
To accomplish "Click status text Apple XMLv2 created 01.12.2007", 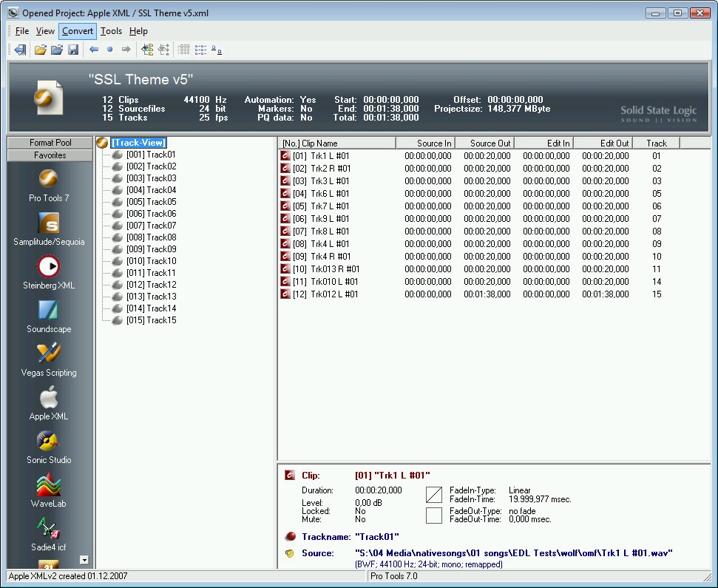I will tap(68, 576).
